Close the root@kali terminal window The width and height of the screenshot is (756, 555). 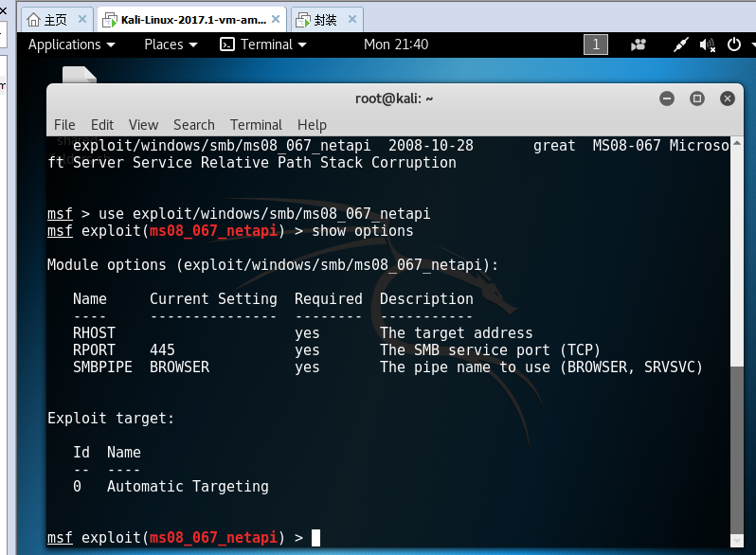pyautogui.click(x=727, y=98)
